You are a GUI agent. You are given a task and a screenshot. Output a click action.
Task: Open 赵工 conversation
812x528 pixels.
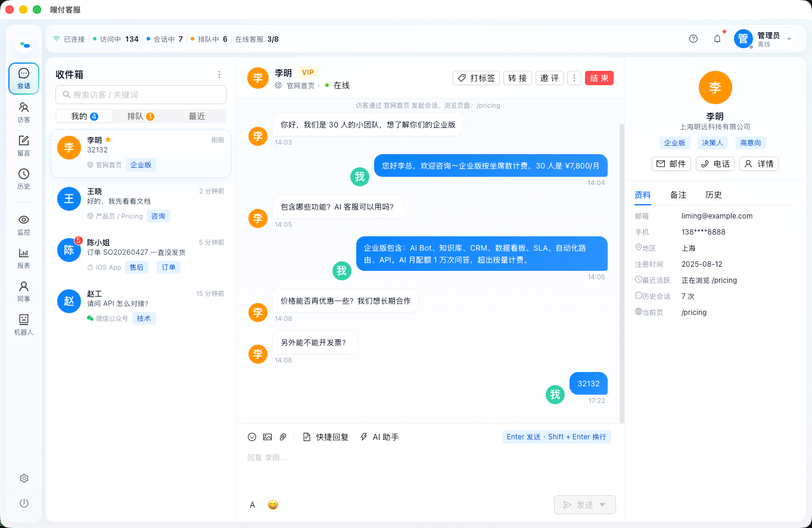pyautogui.click(x=141, y=307)
